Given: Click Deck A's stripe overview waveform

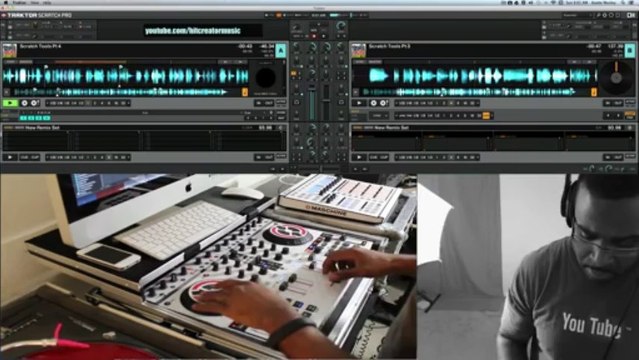Looking at the screenshot, I should [120, 92].
